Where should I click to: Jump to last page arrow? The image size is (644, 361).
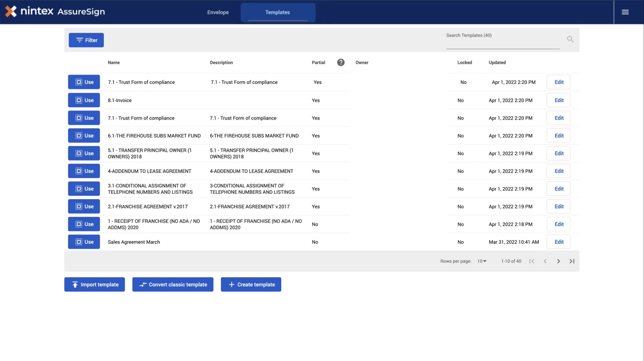click(x=572, y=261)
